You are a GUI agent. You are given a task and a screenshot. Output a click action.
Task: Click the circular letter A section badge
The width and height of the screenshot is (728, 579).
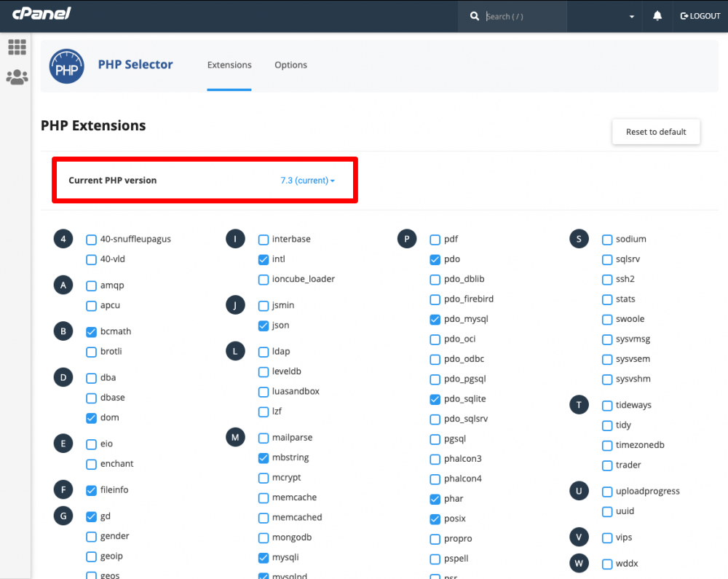pyautogui.click(x=63, y=285)
